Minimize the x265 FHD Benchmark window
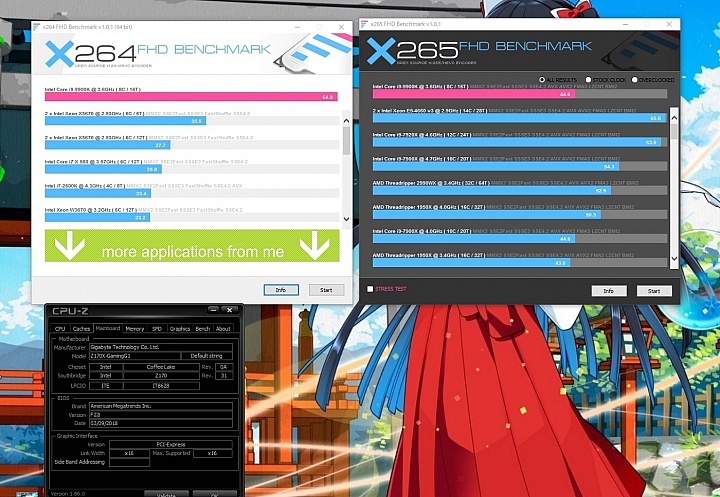This screenshot has height=497, width=720. tap(626, 24)
